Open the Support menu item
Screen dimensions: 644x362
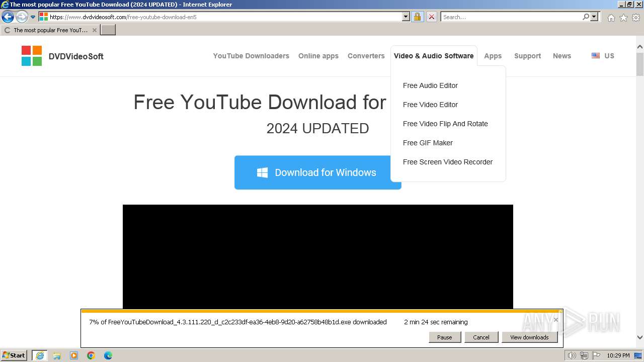tap(528, 56)
